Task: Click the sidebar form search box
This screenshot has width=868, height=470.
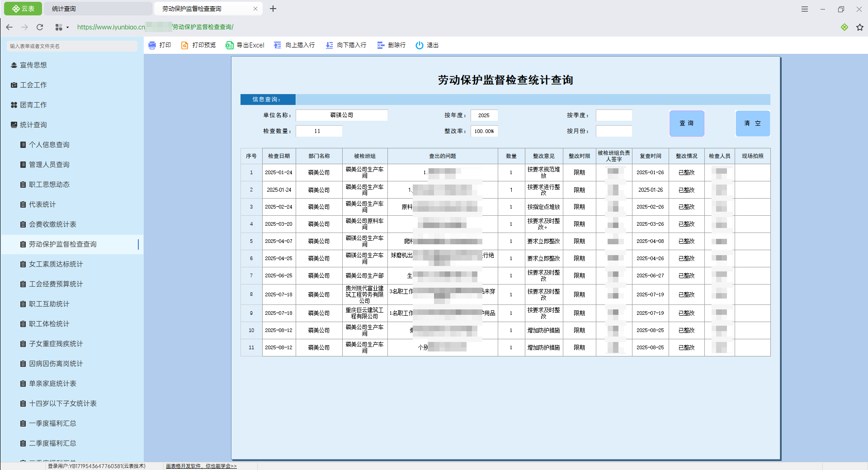Action: pyautogui.click(x=72, y=46)
